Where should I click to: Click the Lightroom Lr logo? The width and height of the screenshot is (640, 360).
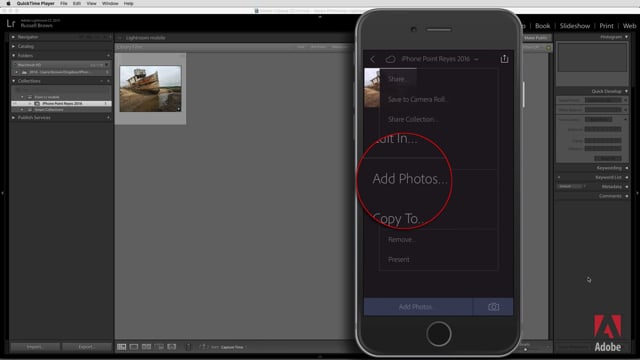click(x=11, y=24)
